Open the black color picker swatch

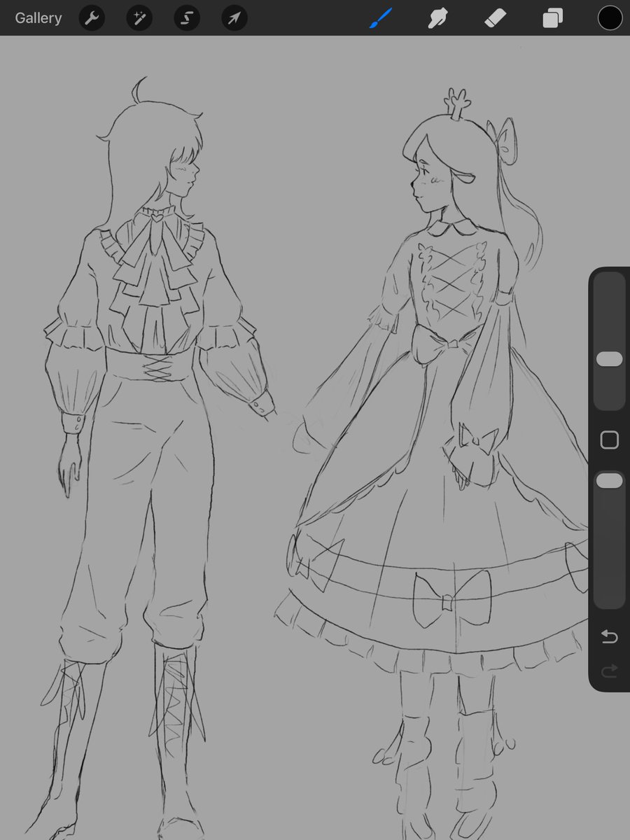(610, 18)
